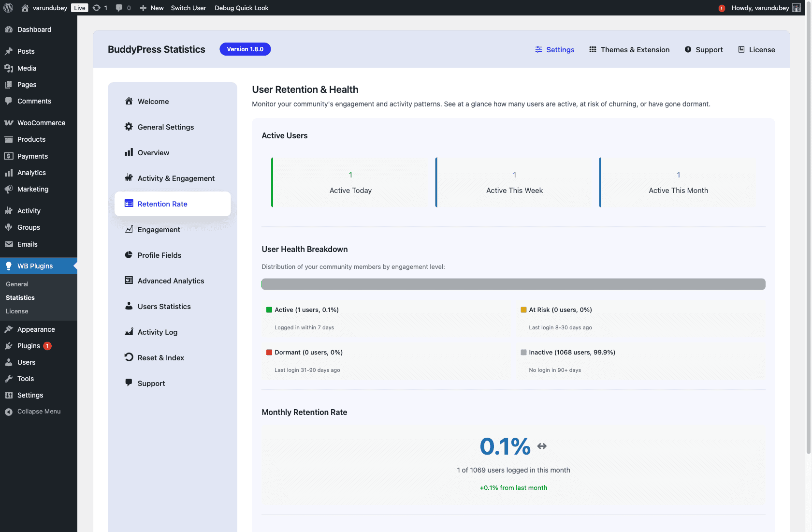Open the Howdy varundubey account dropdown
This screenshot has width=812, height=532.
762,8
